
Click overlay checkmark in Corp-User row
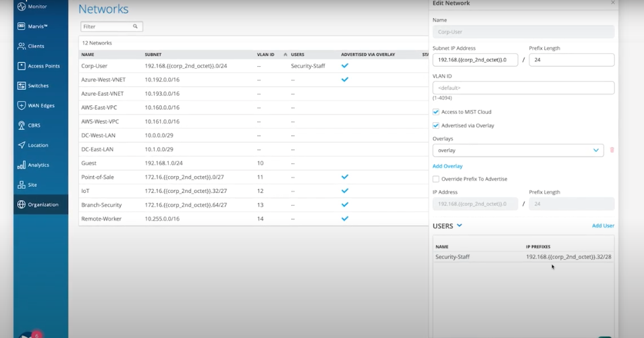344,65
